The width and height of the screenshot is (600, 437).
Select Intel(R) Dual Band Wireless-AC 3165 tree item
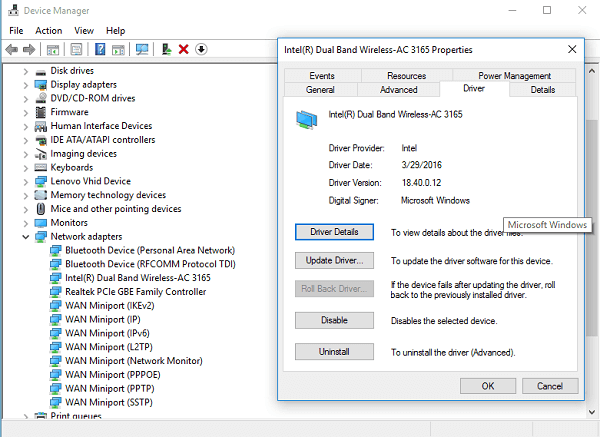point(138,278)
